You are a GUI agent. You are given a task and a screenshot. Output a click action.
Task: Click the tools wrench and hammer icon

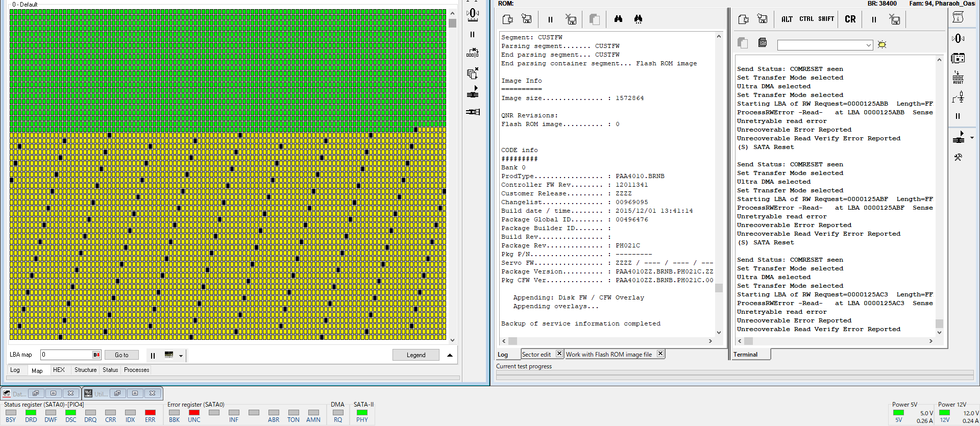(958, 158)
